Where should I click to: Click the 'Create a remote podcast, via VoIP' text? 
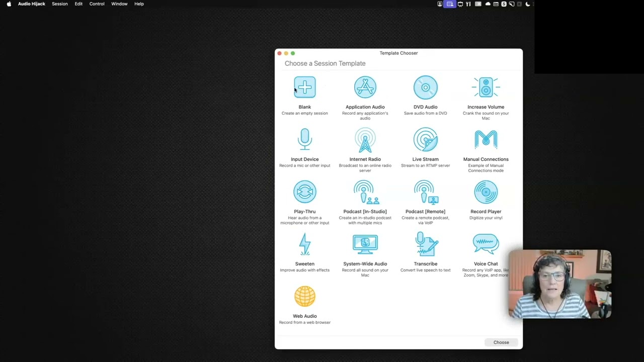[x=426, y=220]
